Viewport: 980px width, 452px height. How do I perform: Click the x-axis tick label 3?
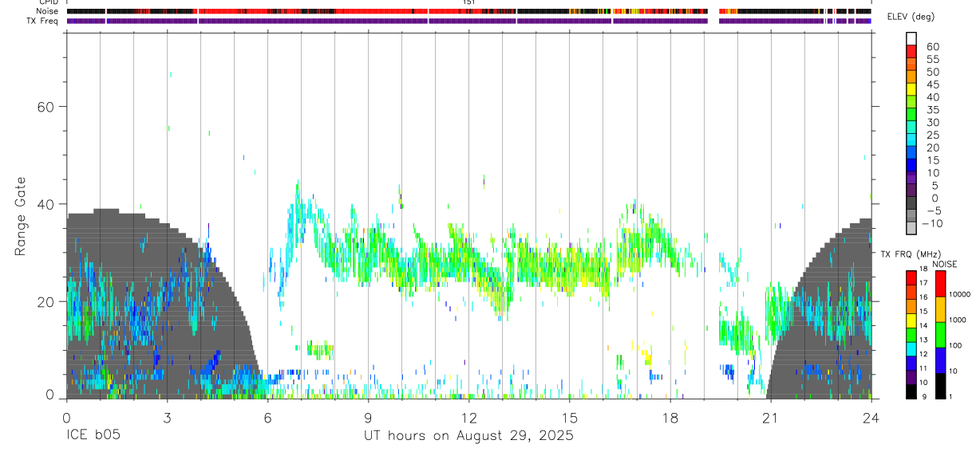pos(167,417)
